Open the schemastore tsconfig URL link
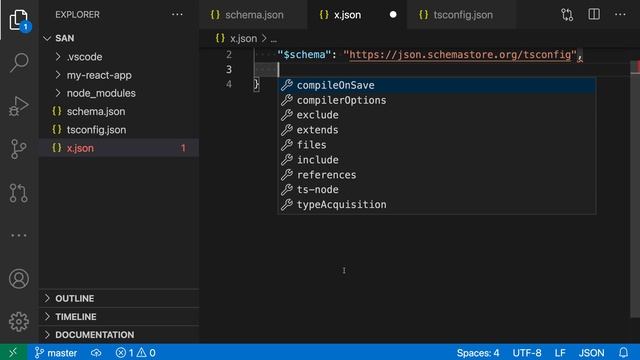 (460, 55)
